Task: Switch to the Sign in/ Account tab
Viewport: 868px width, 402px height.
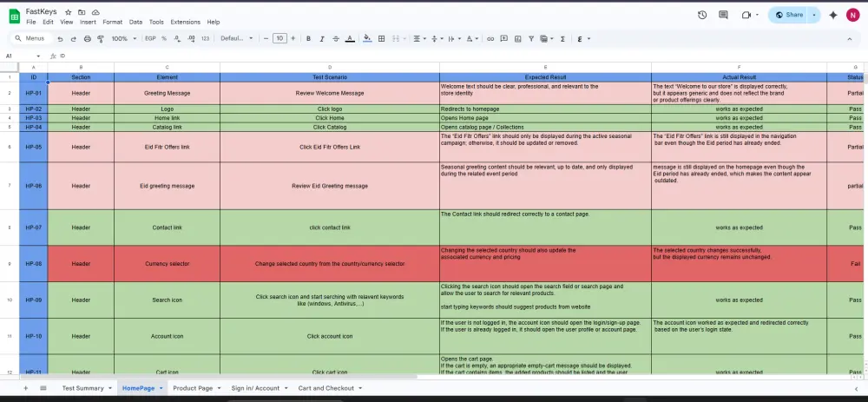Action: (x=256, y=388)
